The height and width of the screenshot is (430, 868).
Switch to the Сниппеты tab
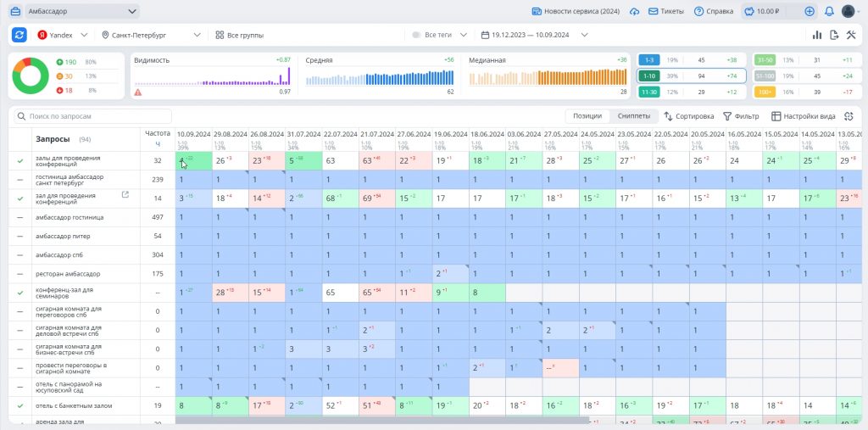click(633, 116)
